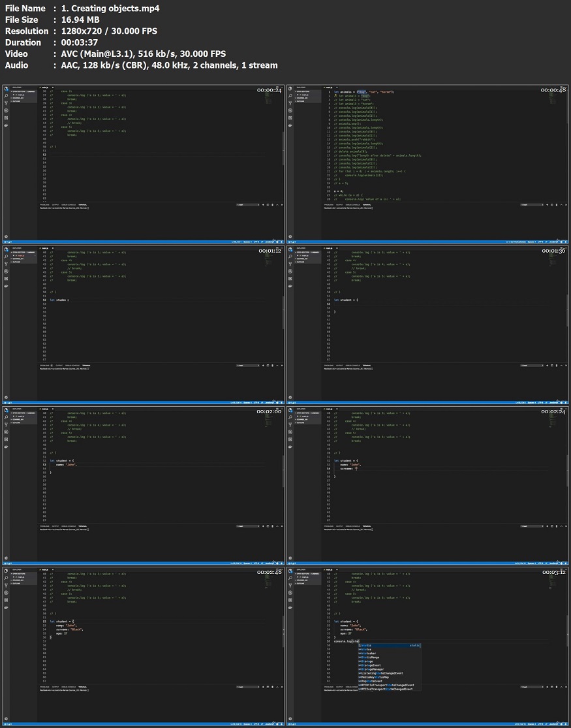This screenshot has width=571, height=728.
Task: Choose 'MediaKeyStatusMap' autocomplete suggestion
Action: coord(389,677)
